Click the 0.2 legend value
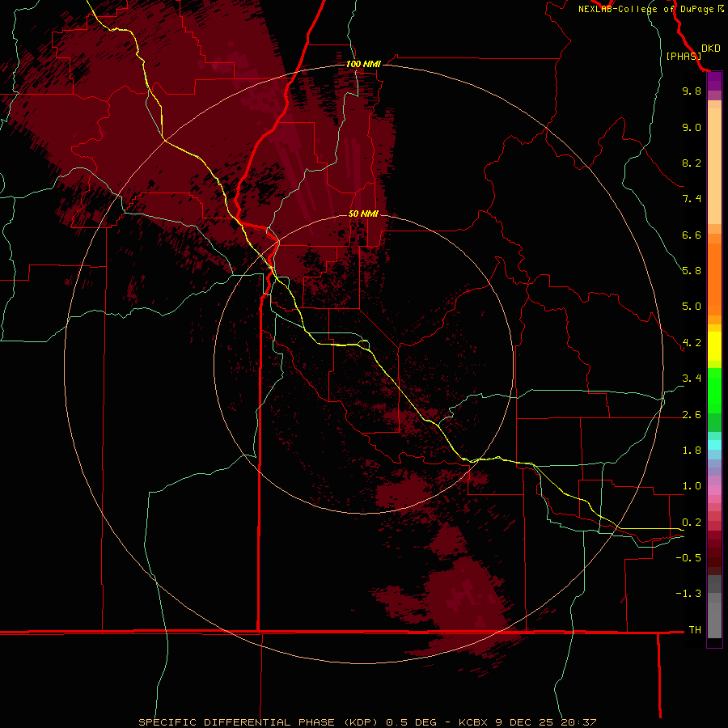 tap(692, 523)
